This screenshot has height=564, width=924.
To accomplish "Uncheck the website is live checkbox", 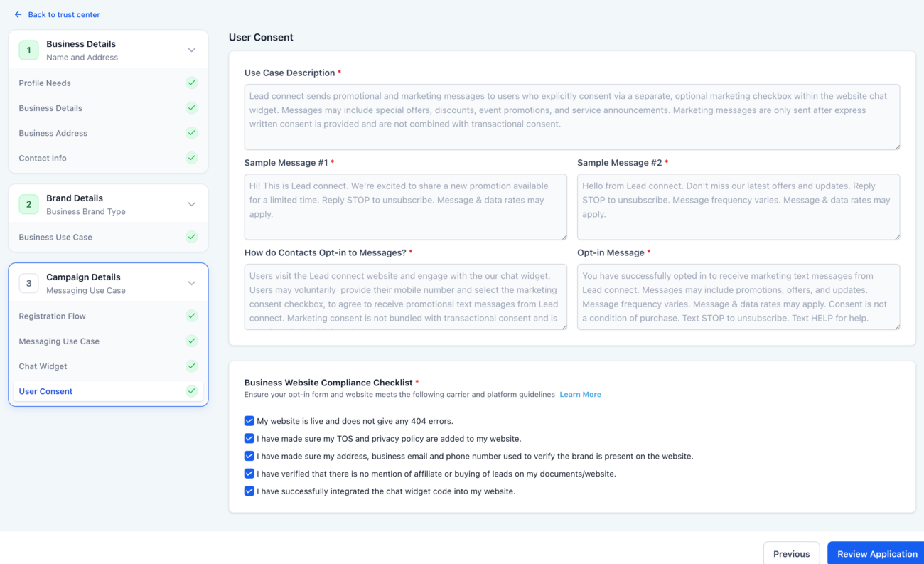I will pyautogui.click(x=249, y=420).
